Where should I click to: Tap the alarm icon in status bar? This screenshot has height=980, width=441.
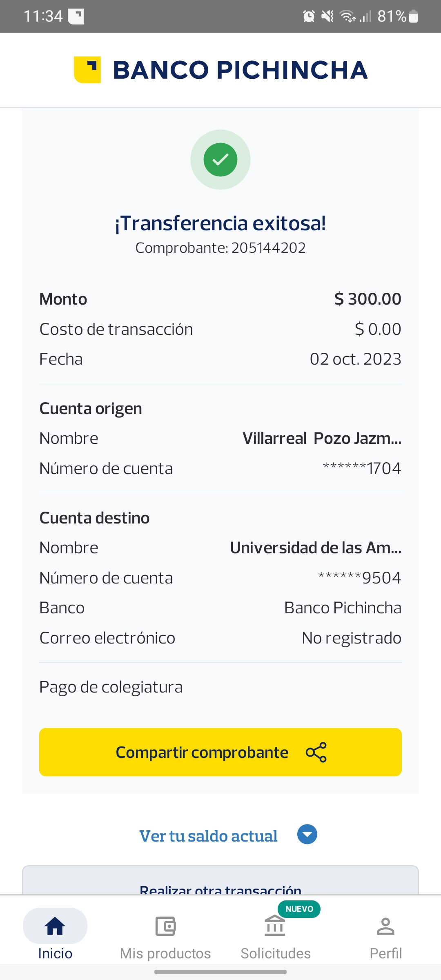(309, 16)
